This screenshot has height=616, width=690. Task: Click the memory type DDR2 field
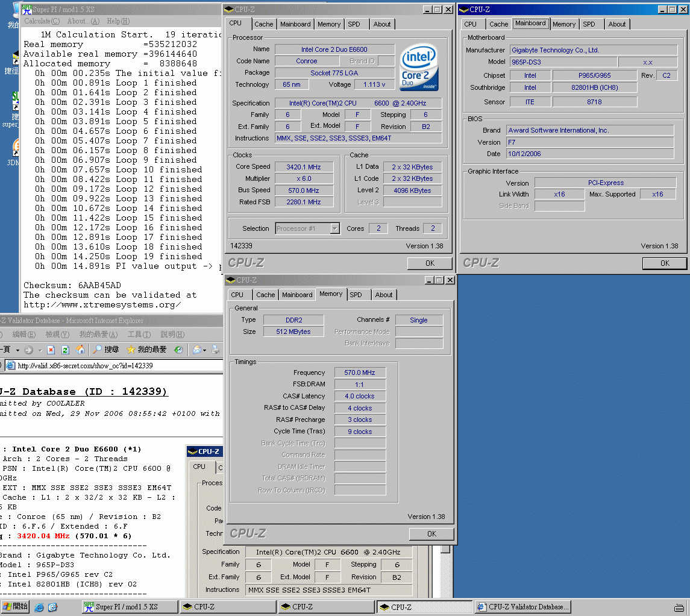pos(293,320)
